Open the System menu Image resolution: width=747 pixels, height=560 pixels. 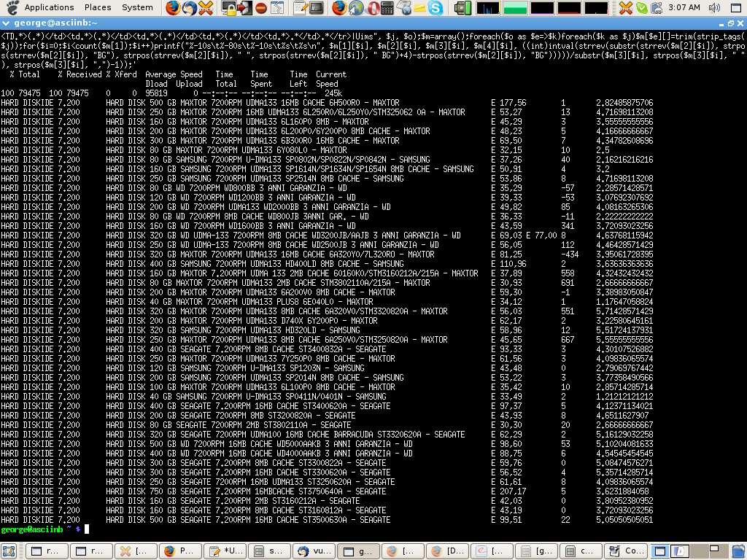(137, 7)
